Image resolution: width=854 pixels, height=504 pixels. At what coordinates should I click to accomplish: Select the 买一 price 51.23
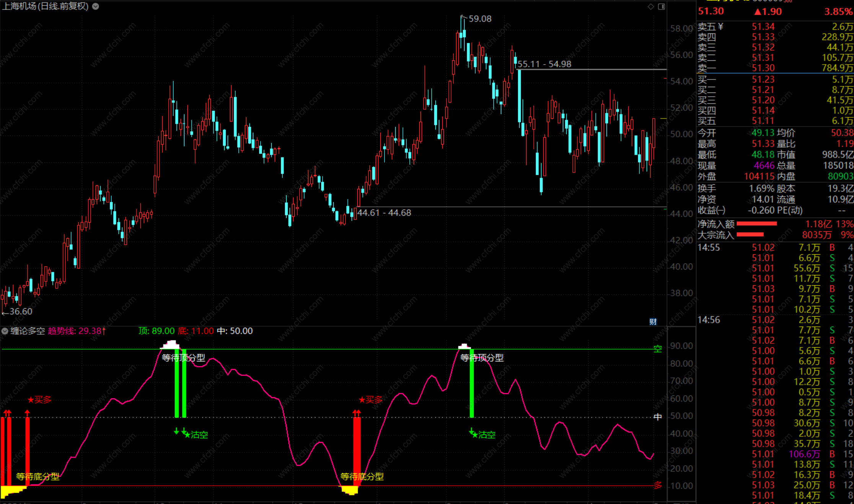tap(763, 80)
